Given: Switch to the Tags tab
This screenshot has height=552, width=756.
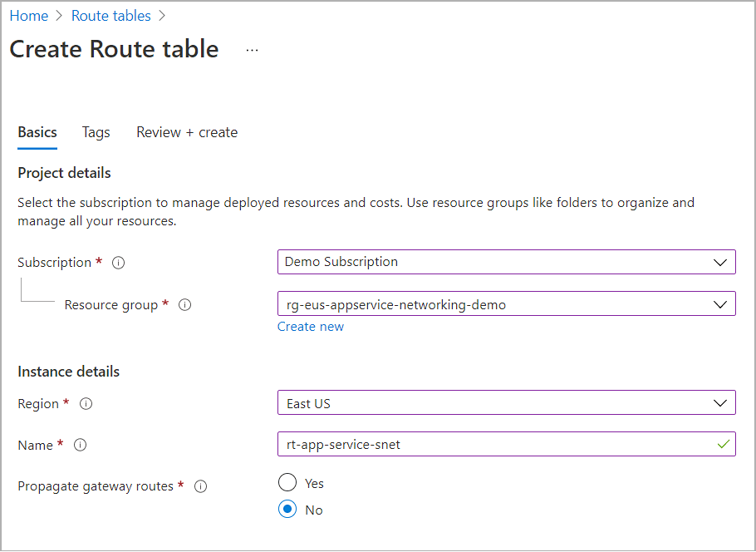Looking at the screenshot, I should click(96, 132).
